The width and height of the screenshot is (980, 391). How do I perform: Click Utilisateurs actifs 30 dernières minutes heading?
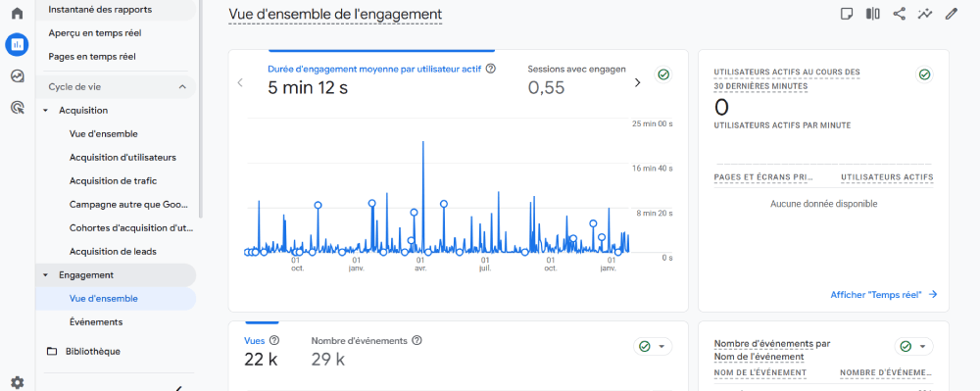787,78
